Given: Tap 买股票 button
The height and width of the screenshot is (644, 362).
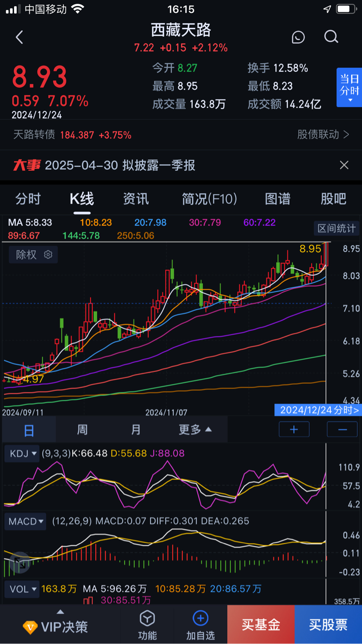Looking at the screenshot, I should [329, 625].
